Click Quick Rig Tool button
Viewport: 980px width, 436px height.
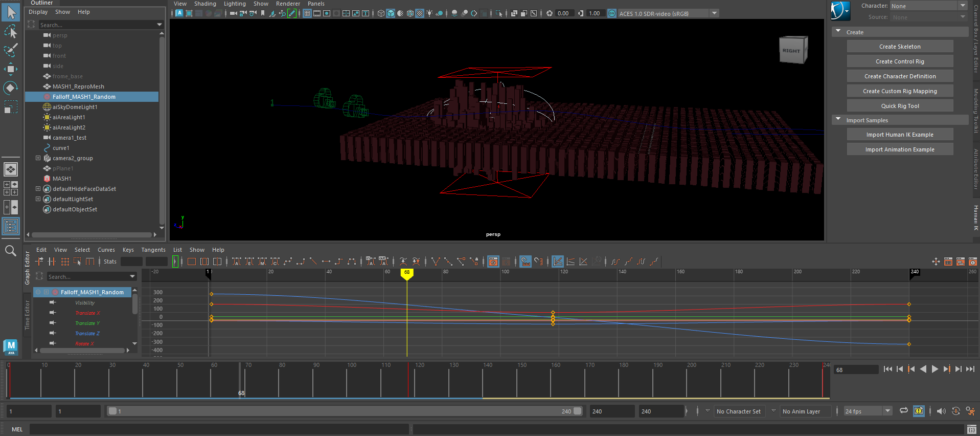[900, 106]
